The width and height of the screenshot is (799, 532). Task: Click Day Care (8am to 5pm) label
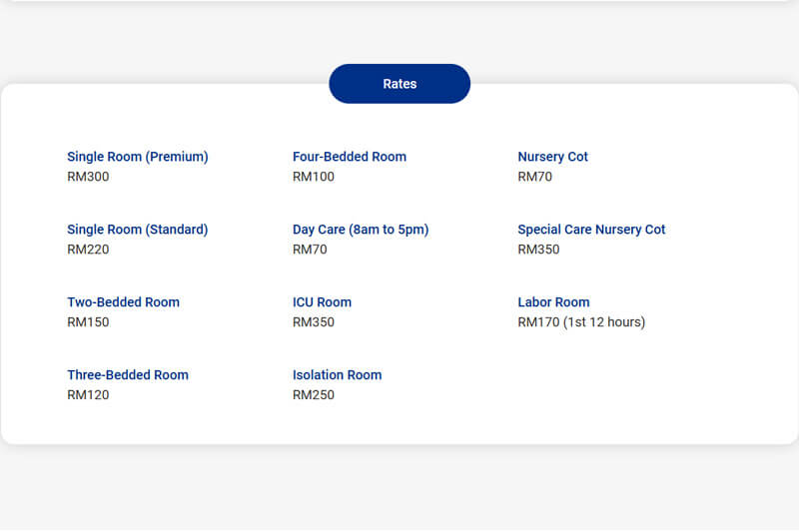pyautogui.click(x=361, y=230)
